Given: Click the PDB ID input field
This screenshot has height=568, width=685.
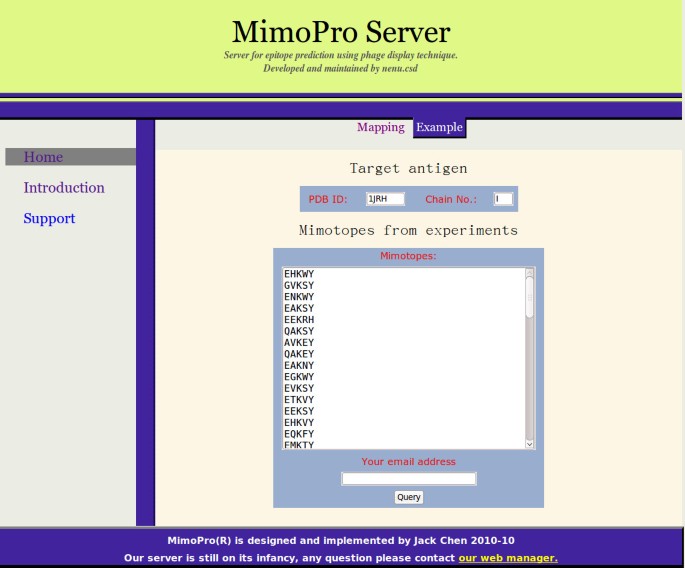Looking at the screenshot, I should pyautogui.click(x=385, y=199).
